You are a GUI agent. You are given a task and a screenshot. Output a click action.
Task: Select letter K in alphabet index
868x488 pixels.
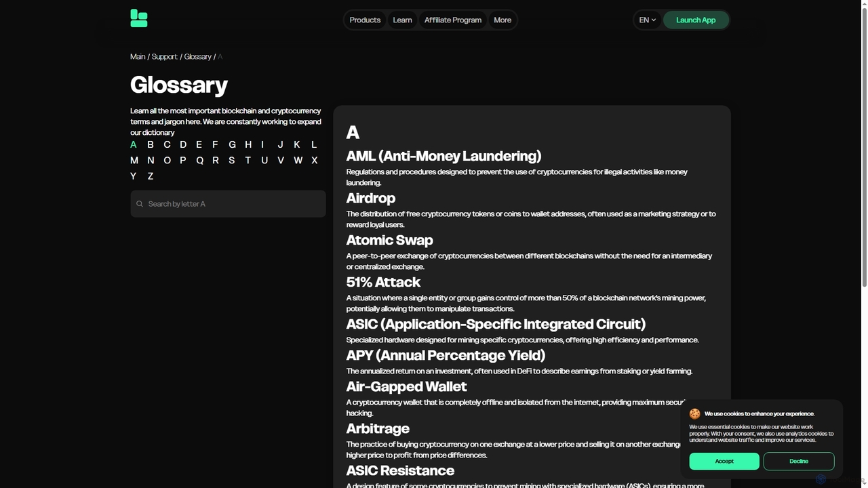click(297, 144)
